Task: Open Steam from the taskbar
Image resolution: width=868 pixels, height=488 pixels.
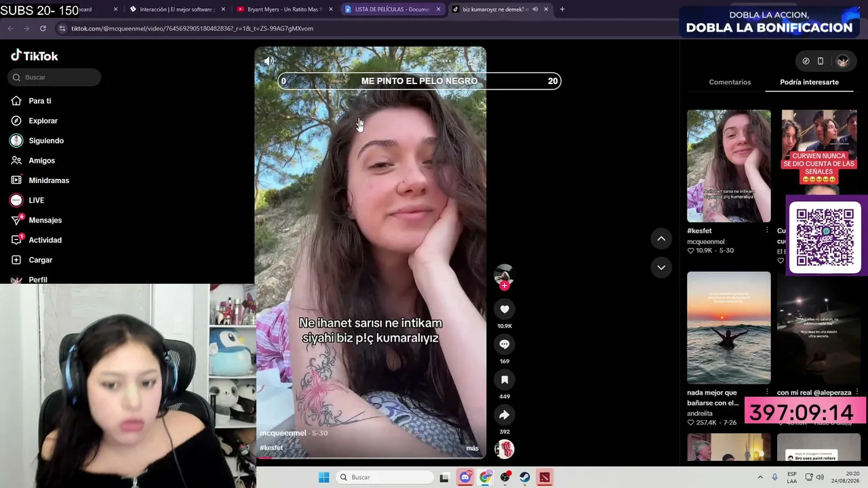Action: coord(525,477)
